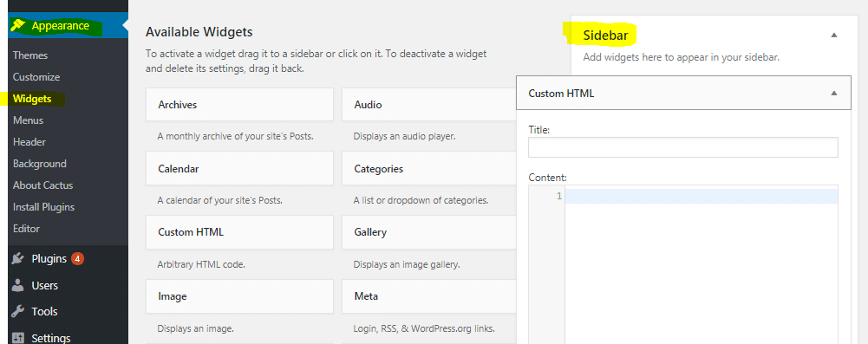Open the Users menu
The image size is (868, 344).
(x=45, y=285)
